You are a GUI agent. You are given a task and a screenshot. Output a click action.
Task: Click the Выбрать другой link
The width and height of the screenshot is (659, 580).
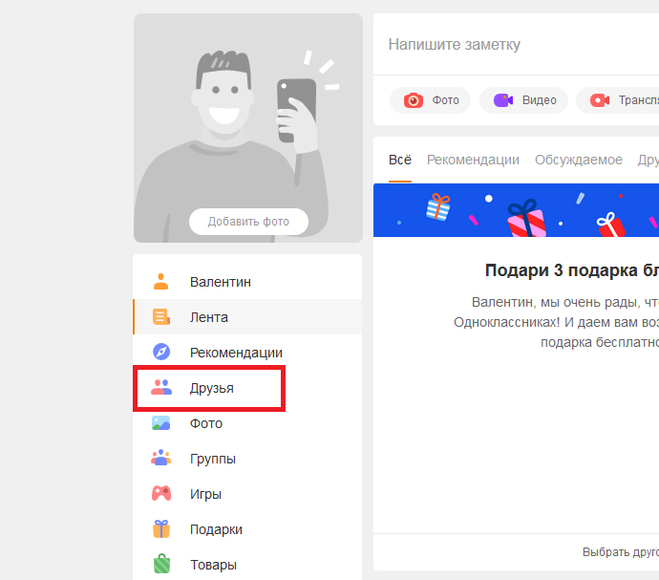(620, 552)
